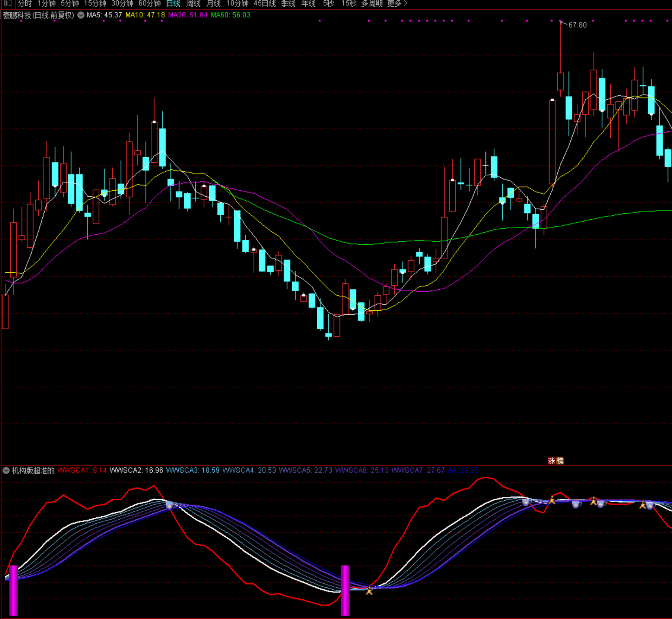
Task: Switch to the 周线 tab
Action: coord(193,4)
